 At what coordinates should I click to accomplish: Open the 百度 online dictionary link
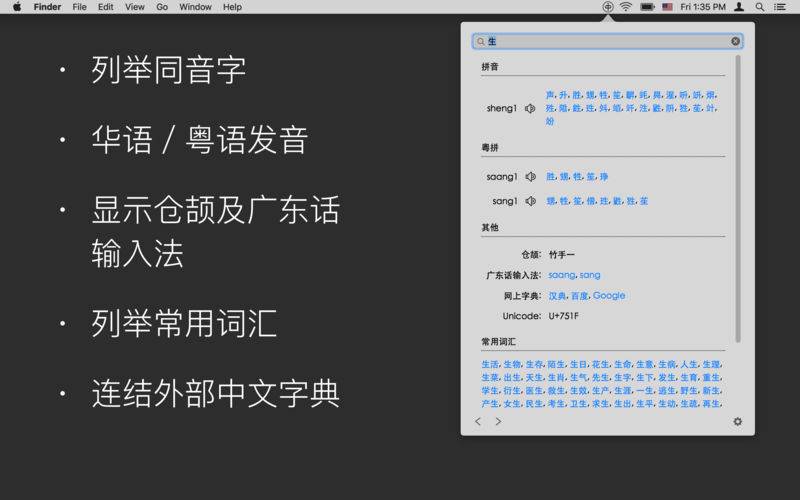(579, 296)
